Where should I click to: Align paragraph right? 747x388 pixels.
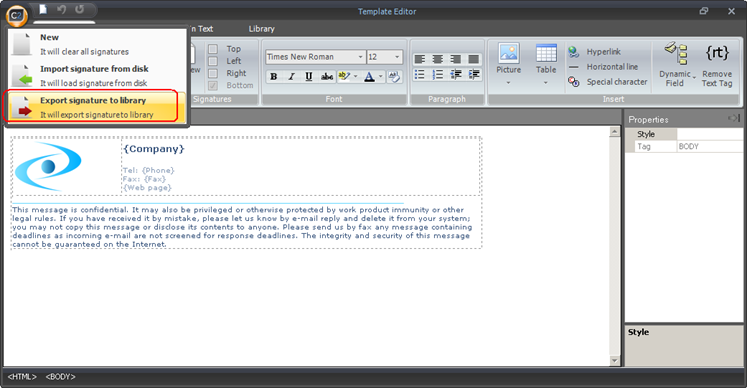coord(455,59)
